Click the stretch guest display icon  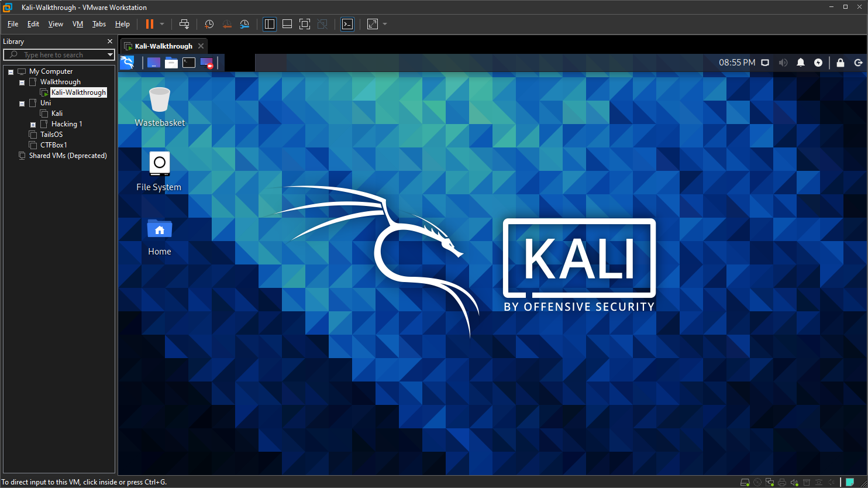click(x=373, y=24)
